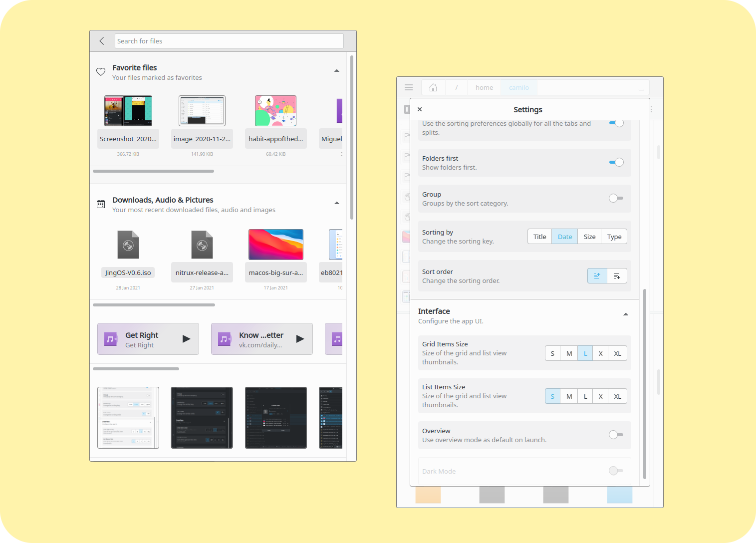Enable the Group toggle switch
Screen dimensions: 756x543
pyautogui.click(x=616, y=198)
